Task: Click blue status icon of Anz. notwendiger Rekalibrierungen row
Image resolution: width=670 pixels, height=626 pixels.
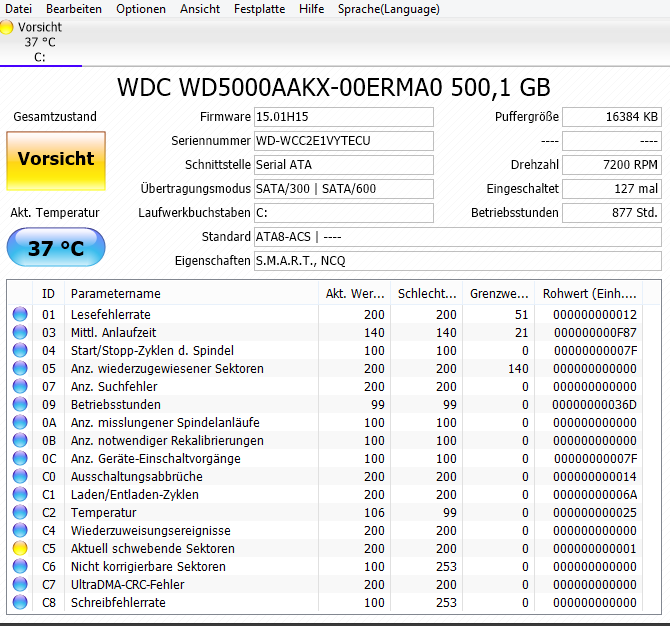Action: [x=20, y=440]
